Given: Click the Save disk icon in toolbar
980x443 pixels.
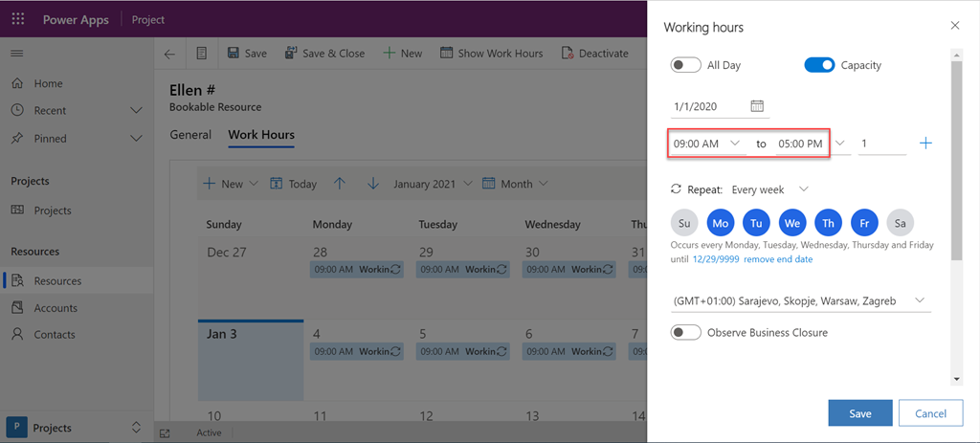Looking at the screenshot, I should 234,54.
